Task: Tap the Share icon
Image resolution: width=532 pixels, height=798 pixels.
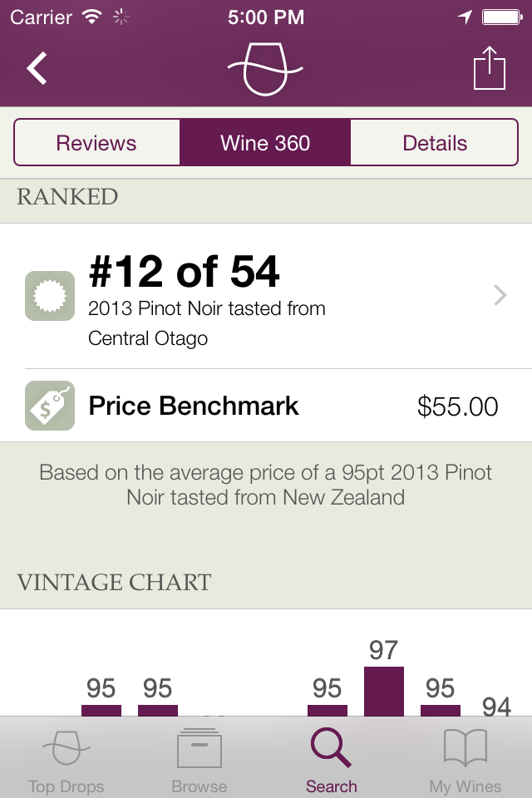Action: (x=490, y=68)
